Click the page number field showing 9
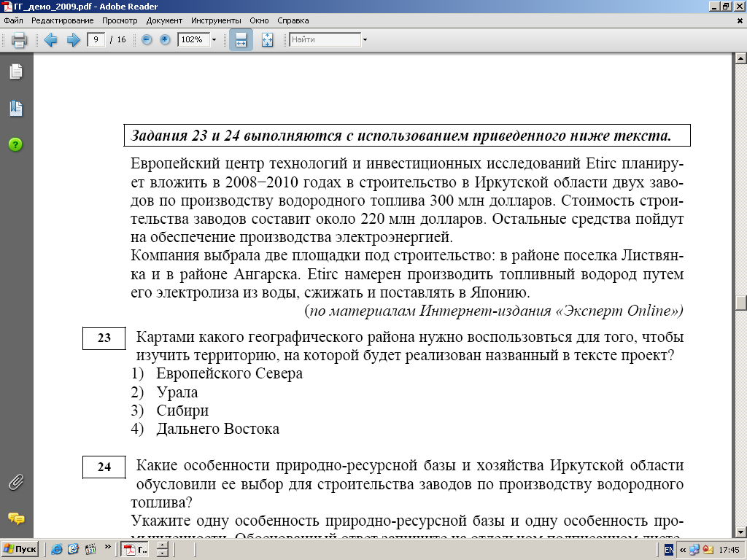The image size is (747, 560). click(96, 39)
